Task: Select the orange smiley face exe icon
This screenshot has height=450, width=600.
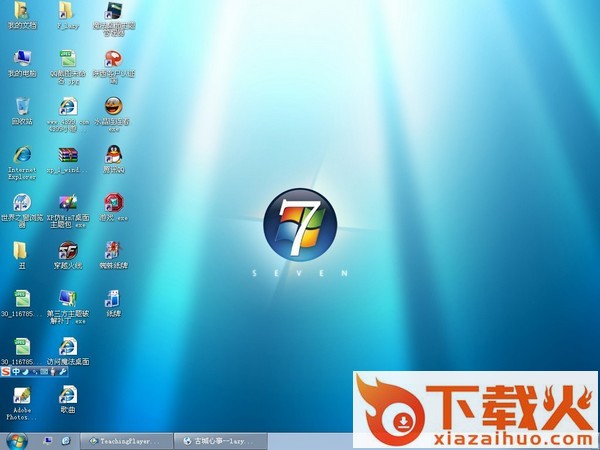Action: (114, 106)
